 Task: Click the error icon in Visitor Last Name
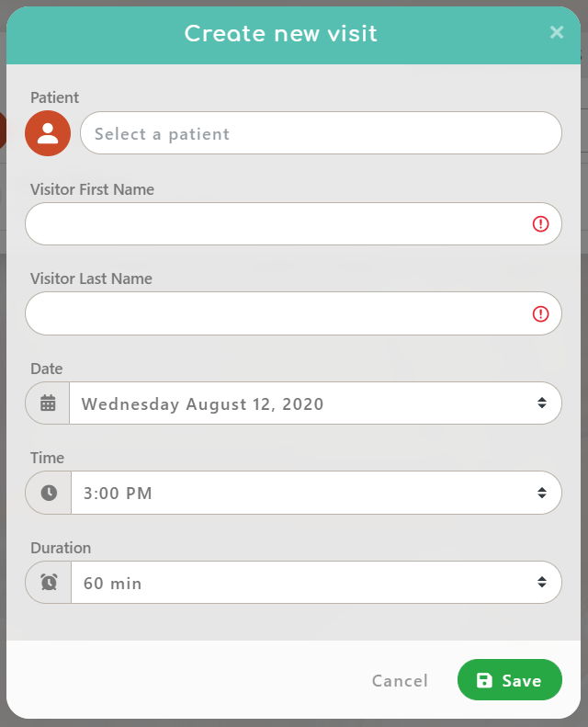pos(540,314)
